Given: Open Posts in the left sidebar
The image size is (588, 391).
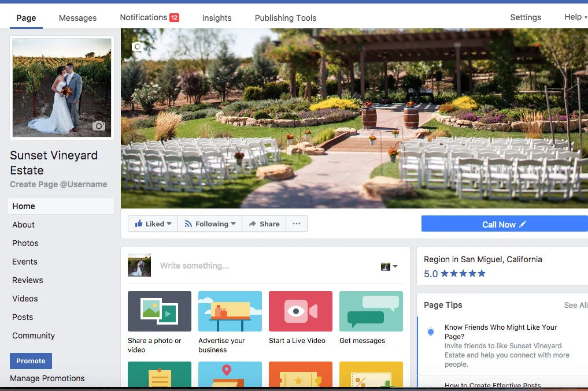Looking at the screenshot, I should [x=23, y=317].
